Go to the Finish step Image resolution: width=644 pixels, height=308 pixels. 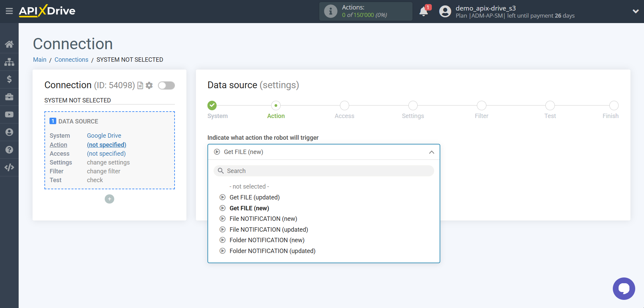(614, 105)
